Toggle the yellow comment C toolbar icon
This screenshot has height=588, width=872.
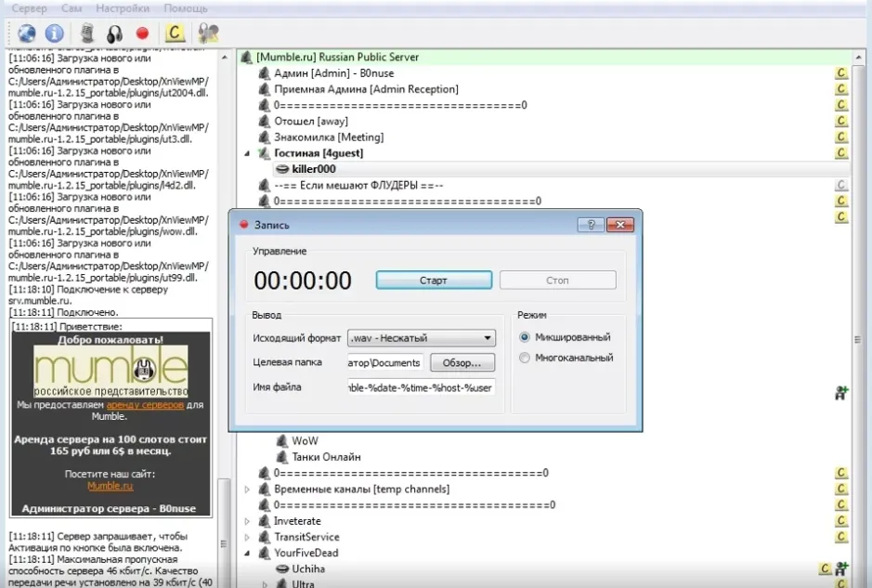175,33
